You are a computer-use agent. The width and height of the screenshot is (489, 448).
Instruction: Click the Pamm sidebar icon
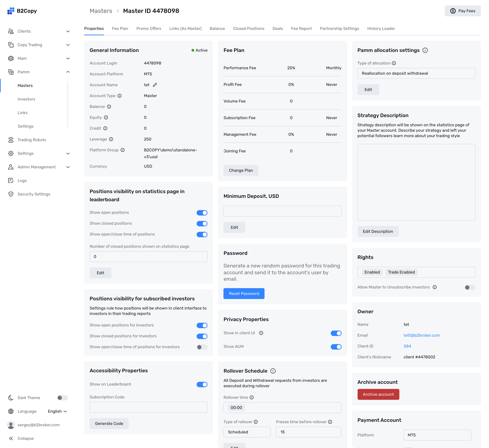pyautogui.click(x=11, y=72)
